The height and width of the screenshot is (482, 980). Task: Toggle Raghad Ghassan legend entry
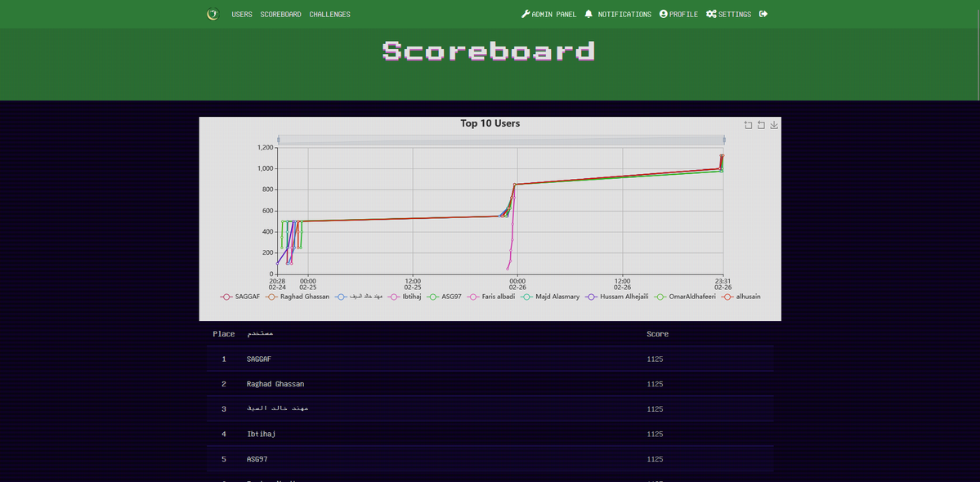pyautogui.click(x=297, y=297)
